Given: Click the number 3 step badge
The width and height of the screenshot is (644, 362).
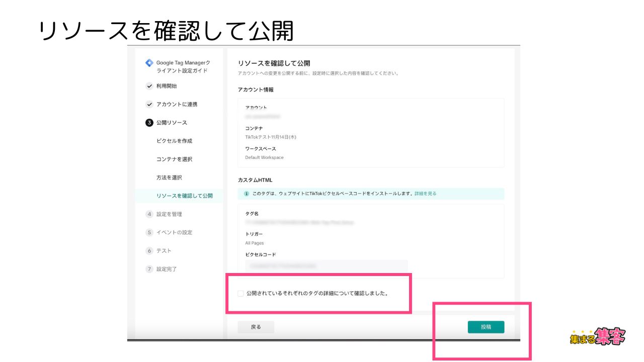Looking at the screenshot, I should (149, 123).
